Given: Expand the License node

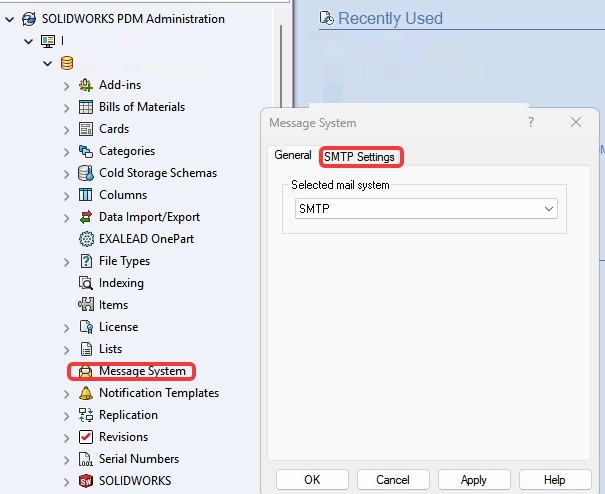Looking at the screenshot, I should (x=67, y=328).
